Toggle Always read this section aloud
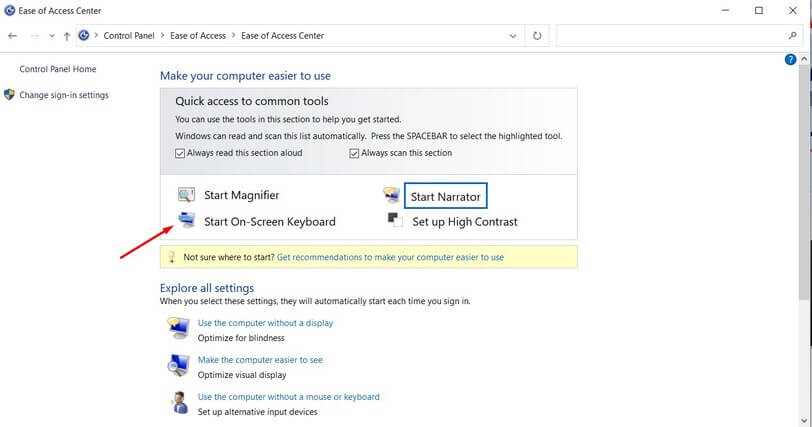812x427 pixels. tap(180, 153)
